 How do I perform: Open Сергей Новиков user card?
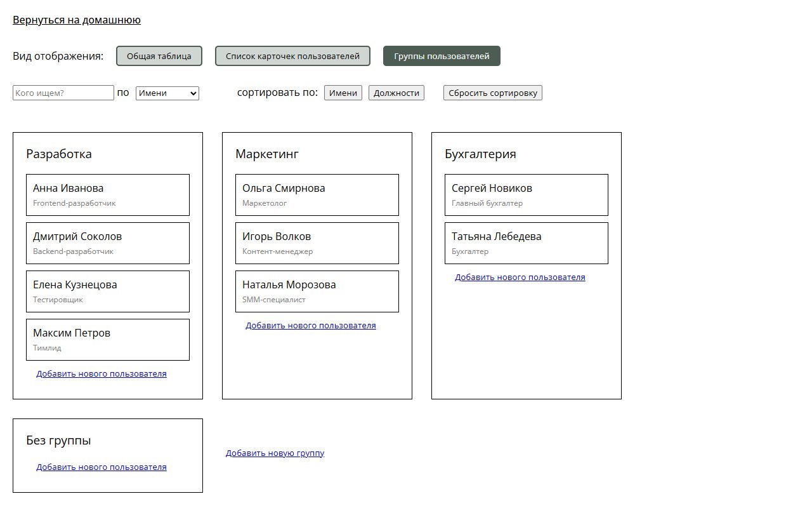(527, 195)
